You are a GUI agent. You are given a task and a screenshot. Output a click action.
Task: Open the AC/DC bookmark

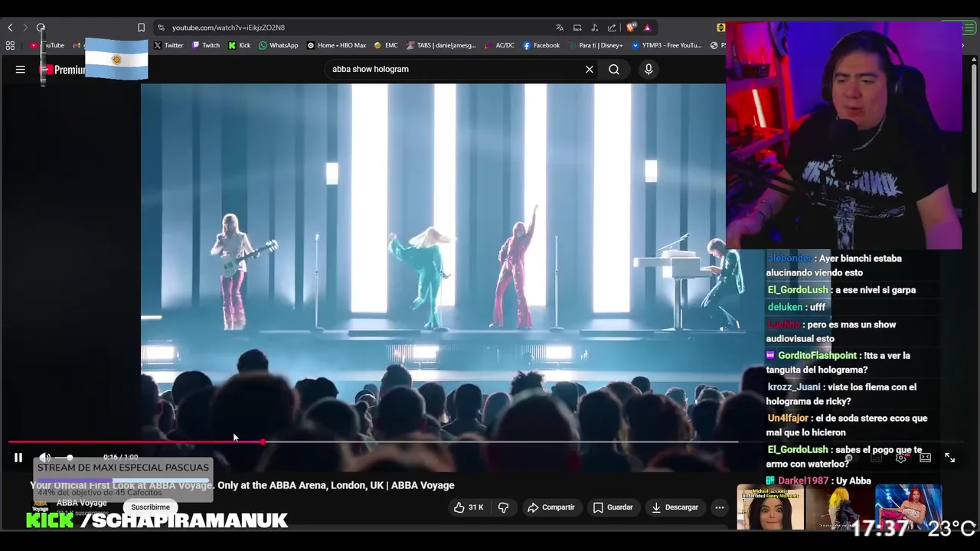tap(499, 45)
